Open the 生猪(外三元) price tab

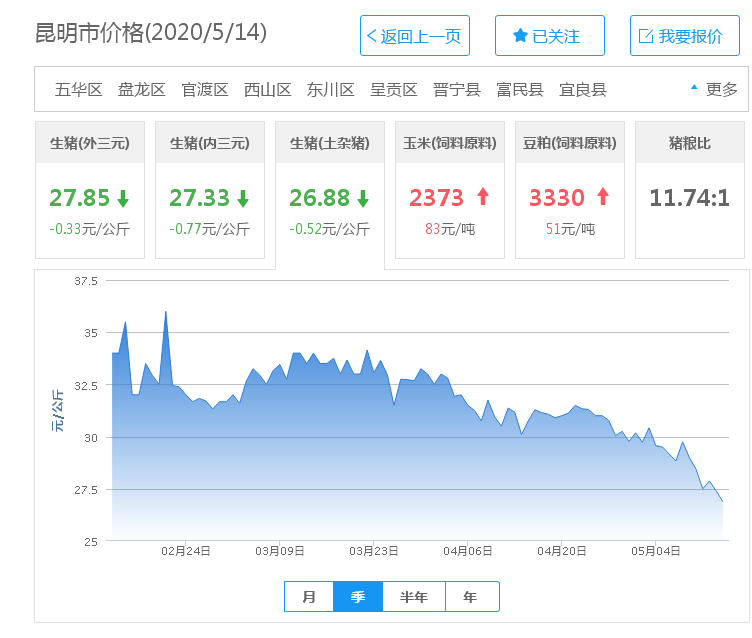tap(90, 143)
